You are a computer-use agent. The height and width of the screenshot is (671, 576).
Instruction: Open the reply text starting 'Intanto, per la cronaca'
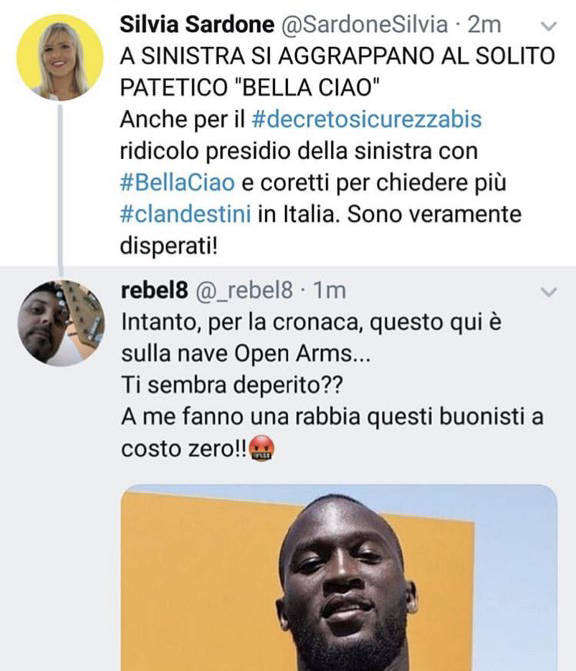(x=332, y=385)
